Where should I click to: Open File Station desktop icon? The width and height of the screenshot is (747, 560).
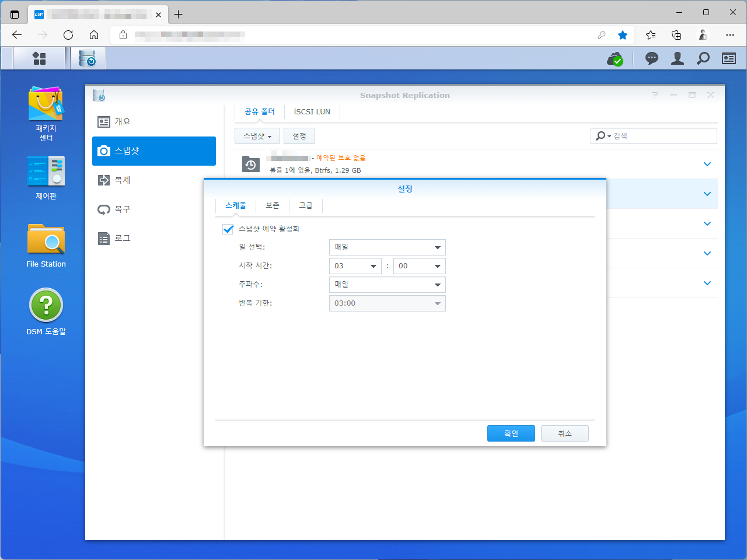[x=46, y=246]
